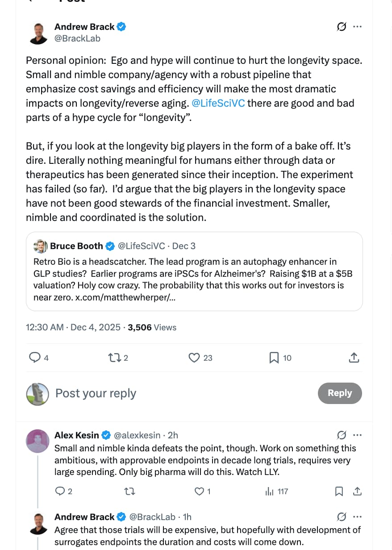Bookmark Alex Kesin's reply

click(x=339, y=492)
